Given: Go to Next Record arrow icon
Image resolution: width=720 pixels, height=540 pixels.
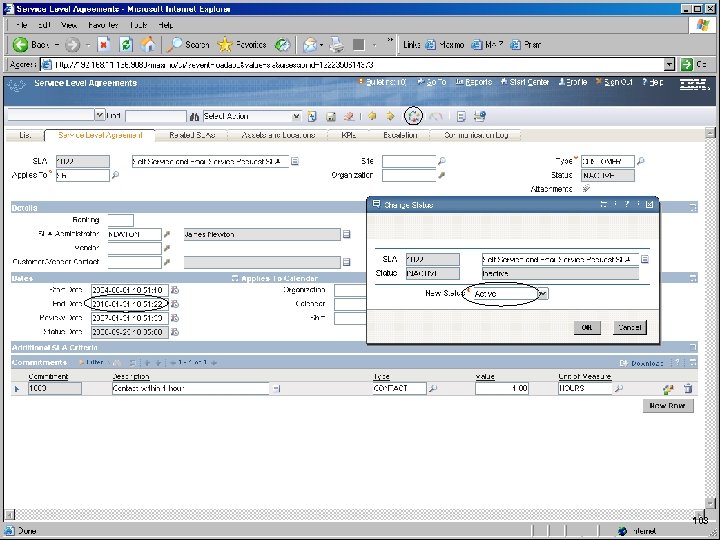Looking at the screenshot, I should pyautogui.click(x=390, y=117).
